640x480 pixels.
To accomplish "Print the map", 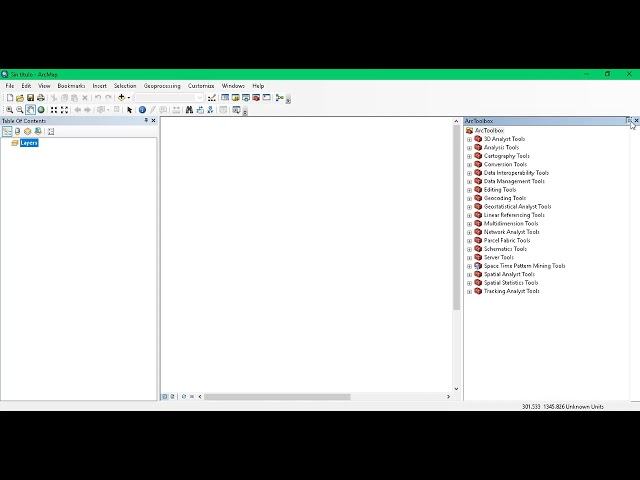I will [41, 98].
